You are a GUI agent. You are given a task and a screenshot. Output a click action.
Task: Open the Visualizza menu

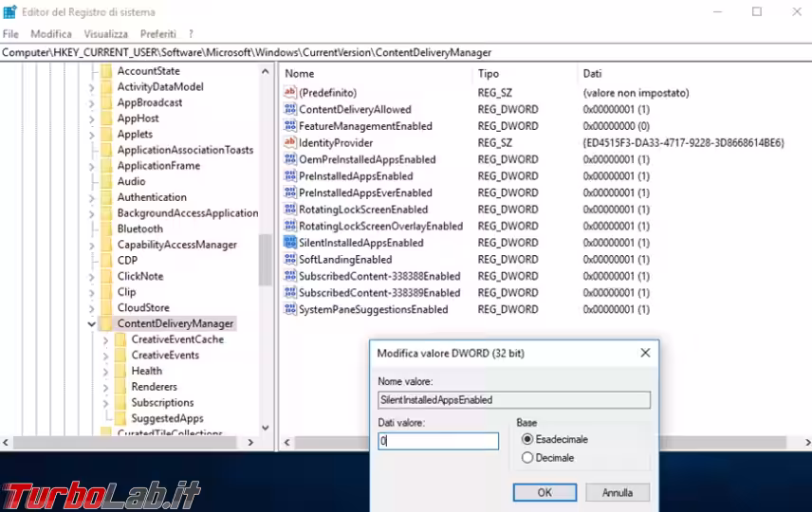coord(105,33)
